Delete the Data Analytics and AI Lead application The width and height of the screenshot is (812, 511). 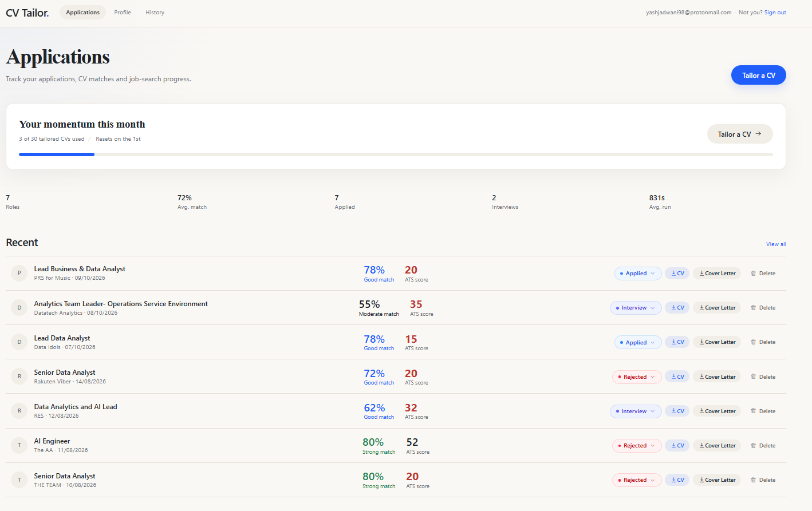coord(763,411)
